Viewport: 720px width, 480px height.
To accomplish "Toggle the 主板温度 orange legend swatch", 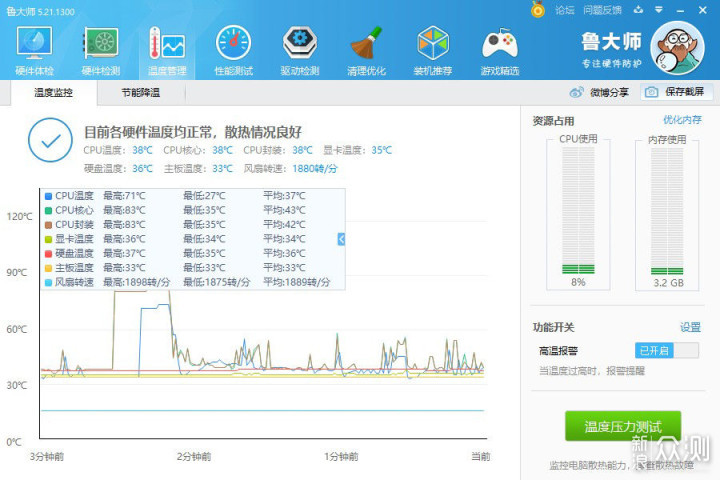I will (48, 268).
